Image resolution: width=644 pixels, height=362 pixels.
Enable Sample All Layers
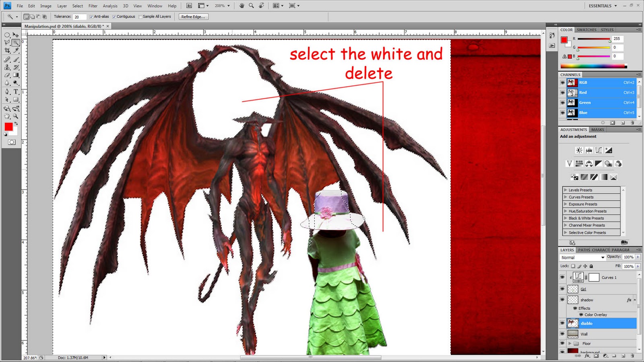[140, 17]
